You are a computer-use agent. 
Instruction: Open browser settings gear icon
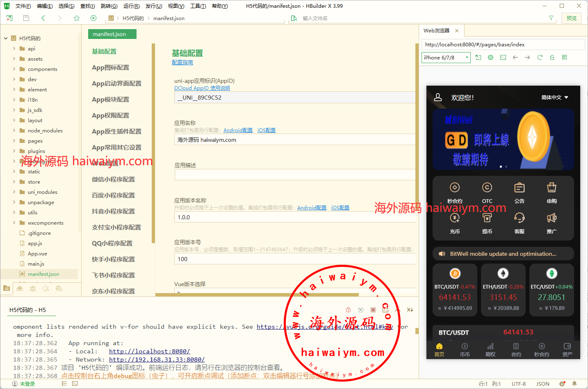tap(491, 57)
